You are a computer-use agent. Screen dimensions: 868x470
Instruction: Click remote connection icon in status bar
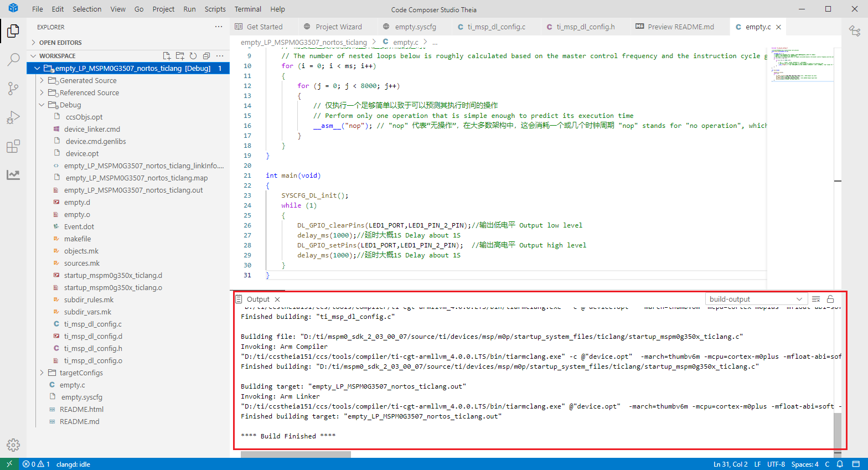[9, 464]
